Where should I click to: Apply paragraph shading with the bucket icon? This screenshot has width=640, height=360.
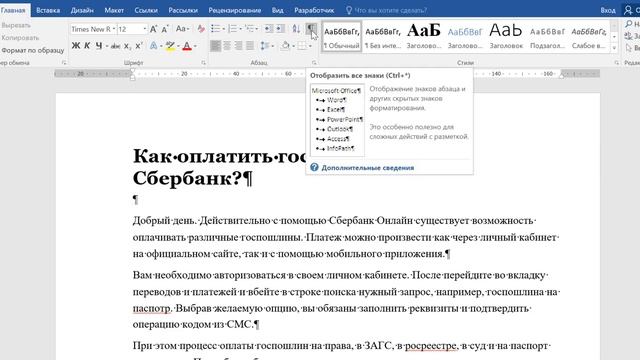[285, 46]
